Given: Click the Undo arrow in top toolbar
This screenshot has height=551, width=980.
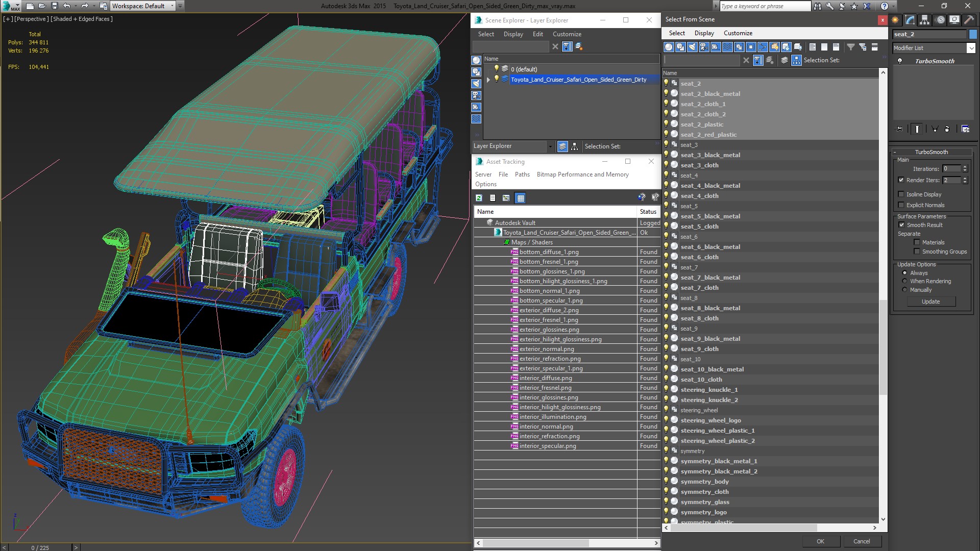Looking at the screenshot, I should pyautogui.click(x=67, y=6).
